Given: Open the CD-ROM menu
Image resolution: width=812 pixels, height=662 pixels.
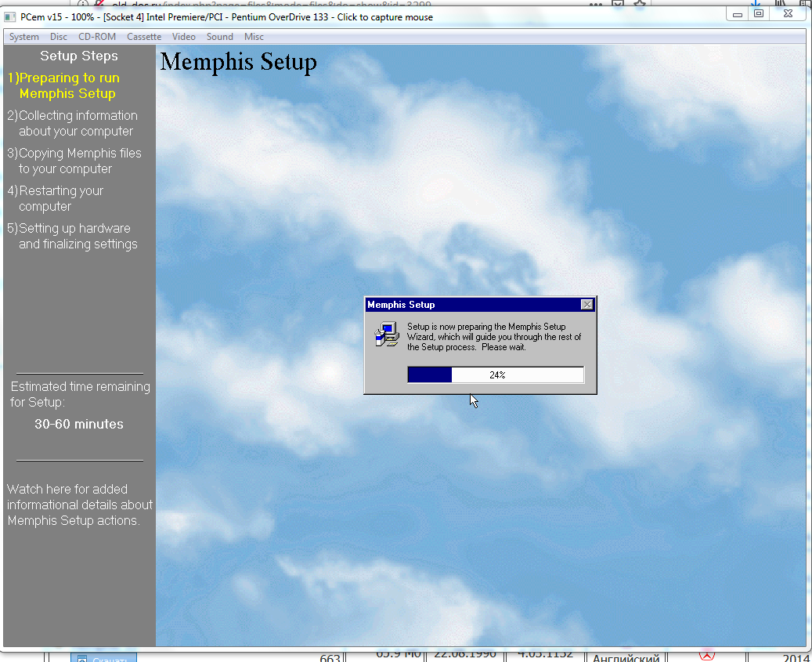Looking at the screenshot, I should (97, 37).
